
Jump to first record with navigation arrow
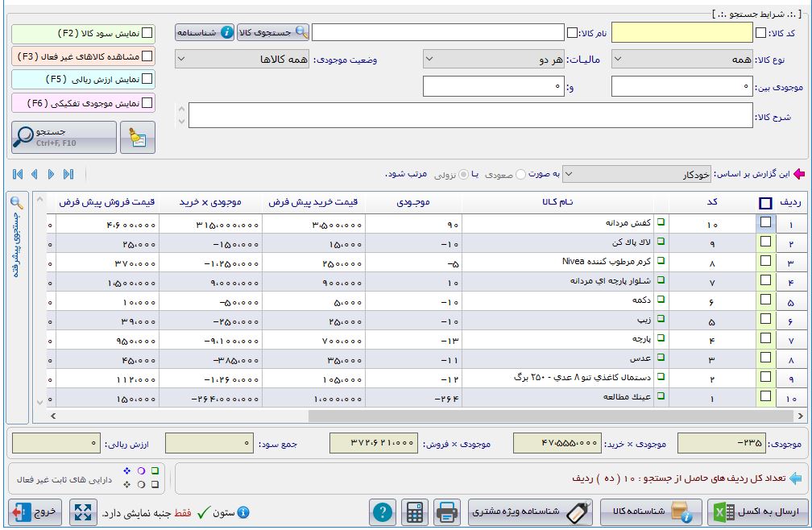18,174
